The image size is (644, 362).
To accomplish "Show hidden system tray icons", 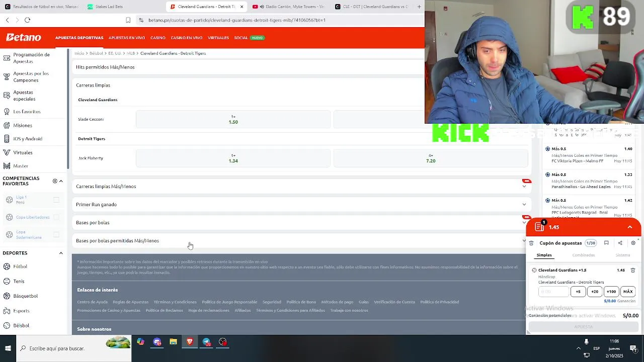I will point(579,348).
